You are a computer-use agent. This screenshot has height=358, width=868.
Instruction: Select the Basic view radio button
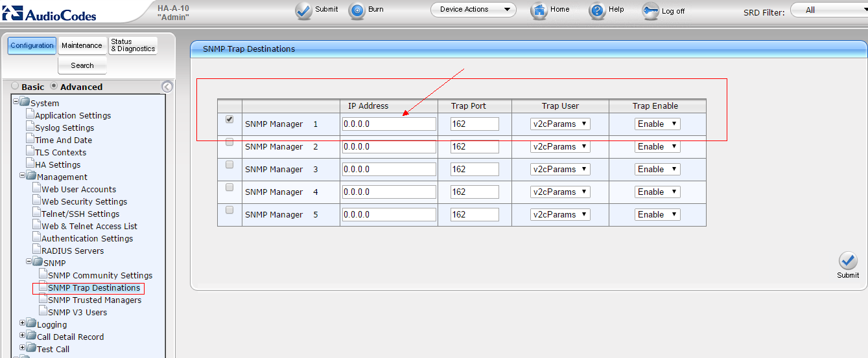16,86
